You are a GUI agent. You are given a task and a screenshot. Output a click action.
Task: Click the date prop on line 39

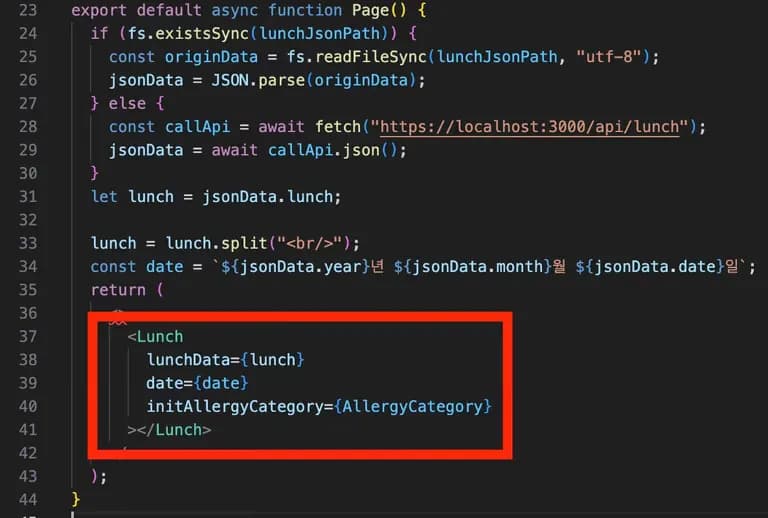click(x=165, y=383)
